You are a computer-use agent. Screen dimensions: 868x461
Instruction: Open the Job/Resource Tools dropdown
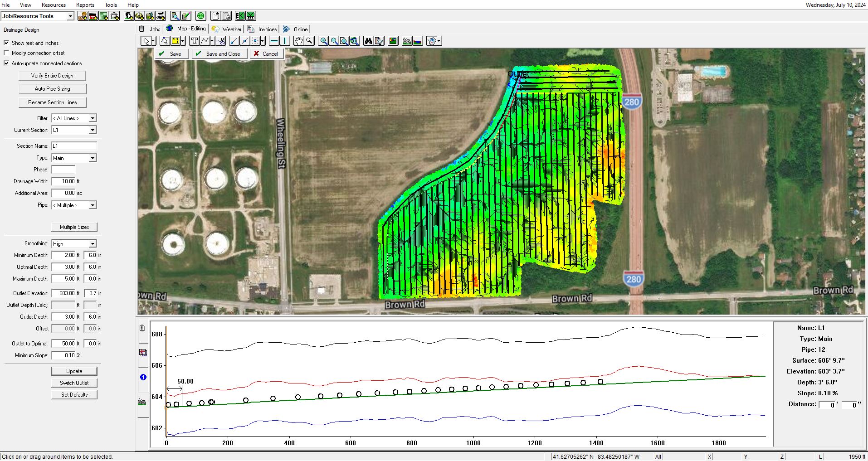point(70,16)
